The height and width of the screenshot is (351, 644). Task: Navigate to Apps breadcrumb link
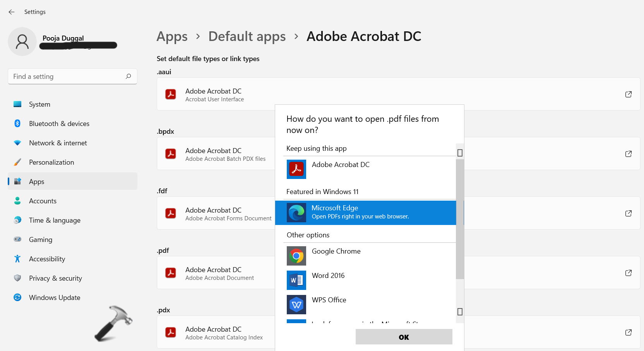[x=172, y=36]
